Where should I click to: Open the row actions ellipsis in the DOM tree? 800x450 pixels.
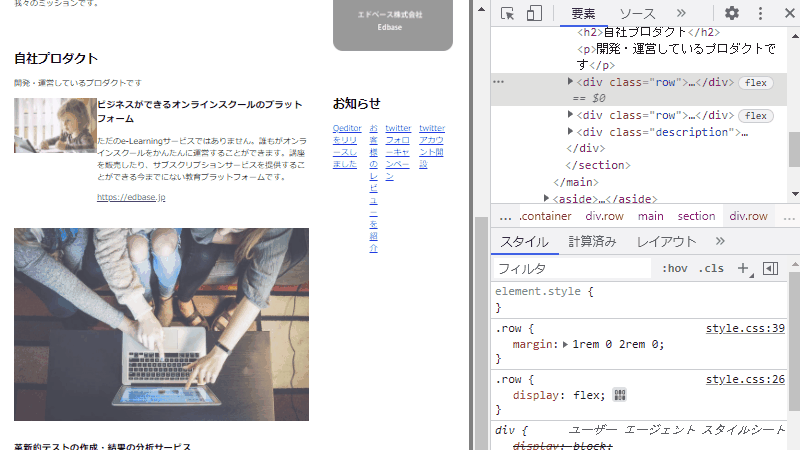(x=498, y=82)
